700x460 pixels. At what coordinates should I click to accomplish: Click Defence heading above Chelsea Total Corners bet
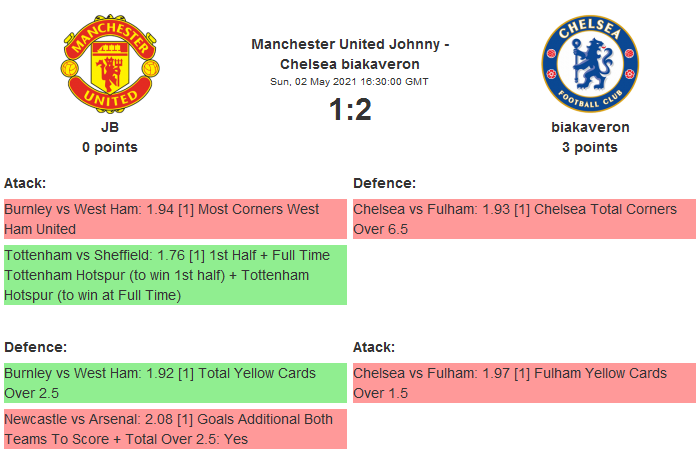click(x=384, y=183)
